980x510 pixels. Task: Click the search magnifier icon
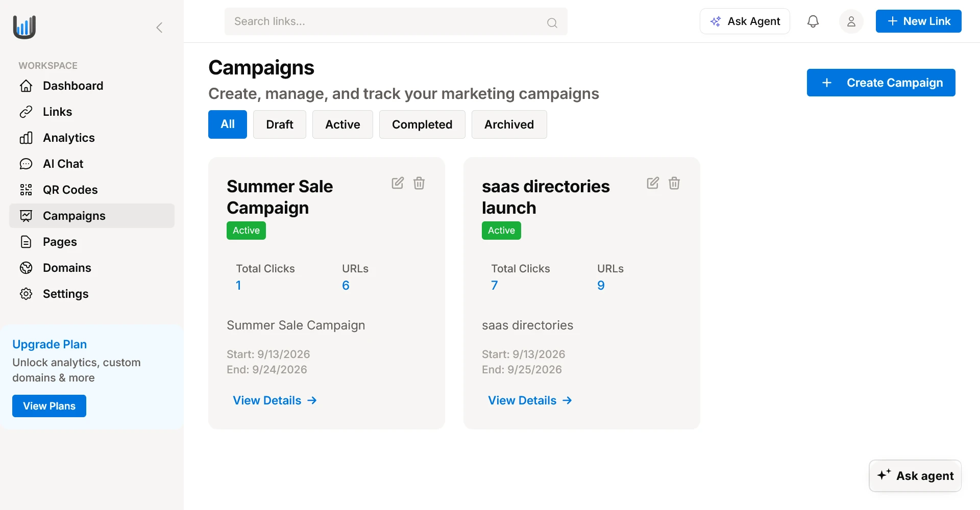552,22
